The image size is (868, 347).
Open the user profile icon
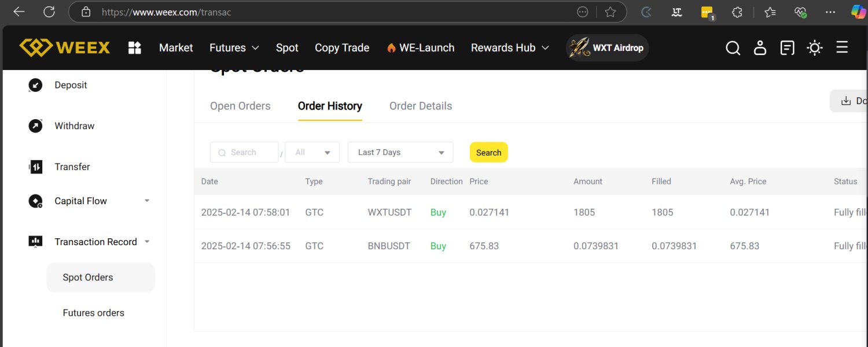coord(760,48)
